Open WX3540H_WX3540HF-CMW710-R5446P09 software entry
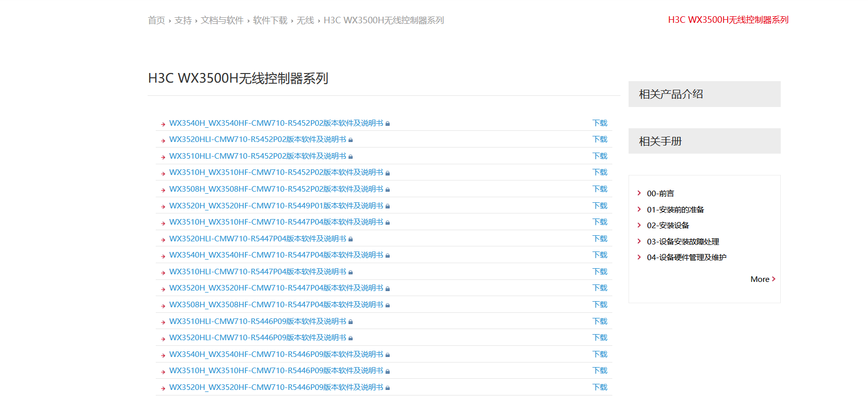Viewport: 868px width, 396px height. (x=276, y=354)
